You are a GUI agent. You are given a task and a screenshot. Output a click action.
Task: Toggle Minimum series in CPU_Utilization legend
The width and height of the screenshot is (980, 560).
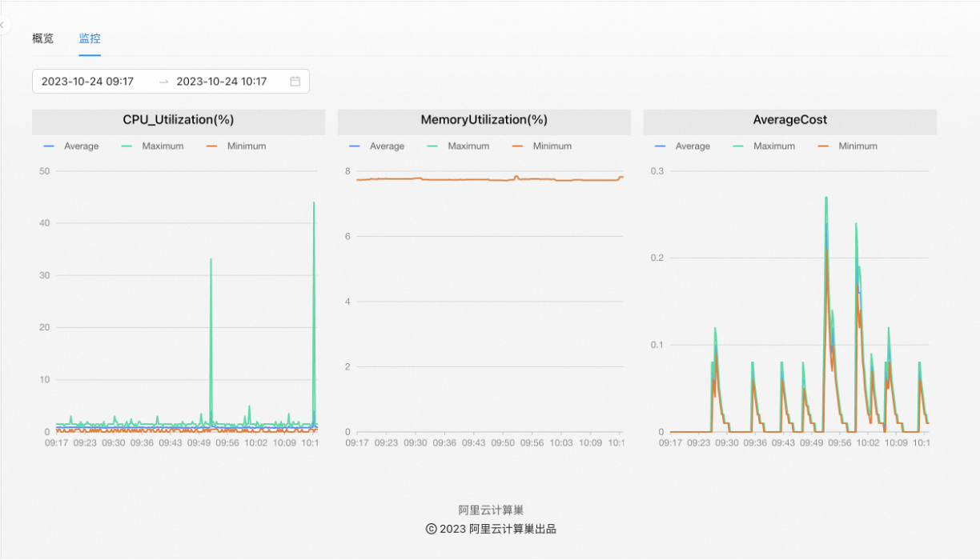(236, 146)
